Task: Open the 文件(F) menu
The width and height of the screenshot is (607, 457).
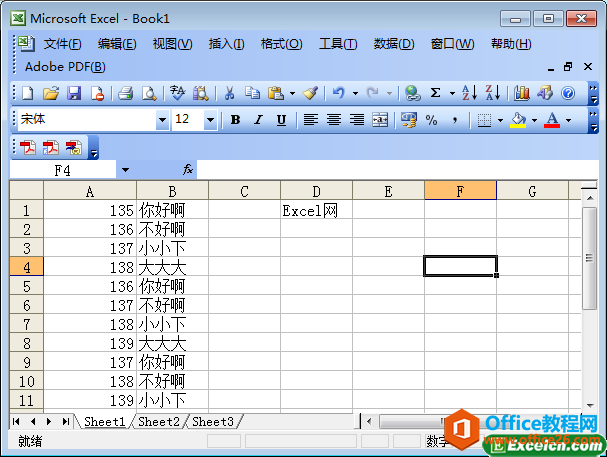Action: pos(62,44)
